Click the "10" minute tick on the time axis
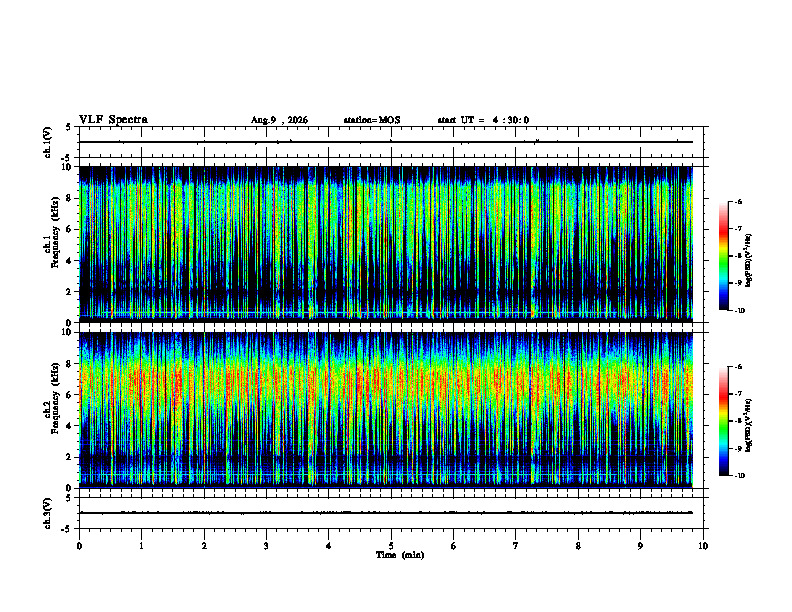 (x=703, y=546)
